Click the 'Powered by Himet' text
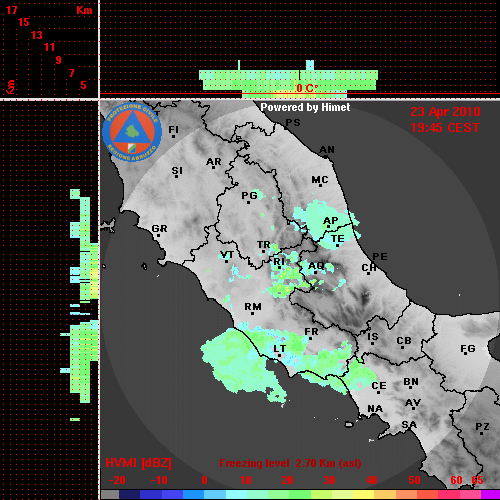Viewport: 500px width, 500px height. tap(305, 107)
